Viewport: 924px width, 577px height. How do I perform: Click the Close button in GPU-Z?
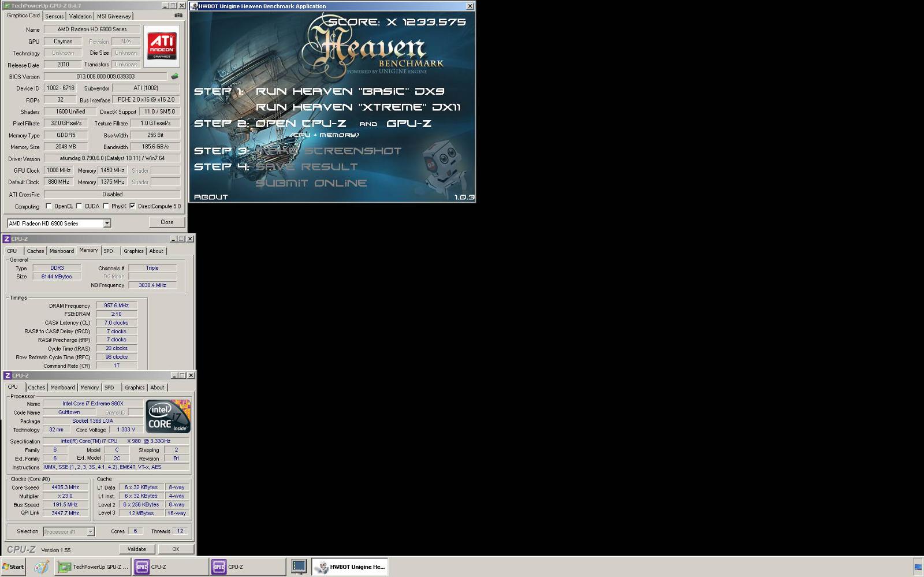(x=167, y=222)
